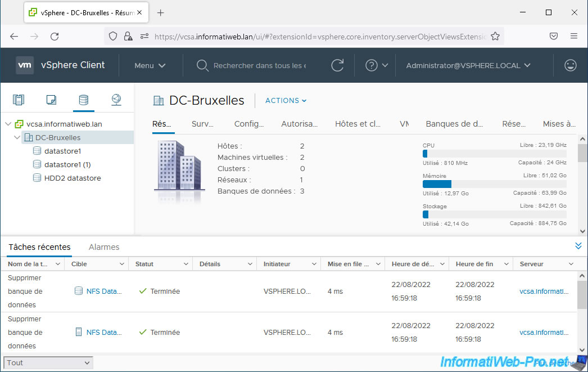
Task: Select HDD2 datastore in the tree
Action: (73, 178)
